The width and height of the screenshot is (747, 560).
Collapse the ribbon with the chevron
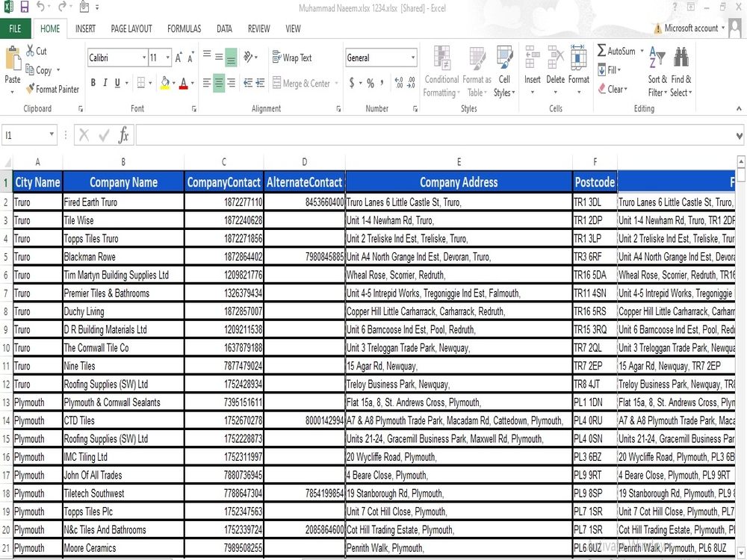point(739,108)
